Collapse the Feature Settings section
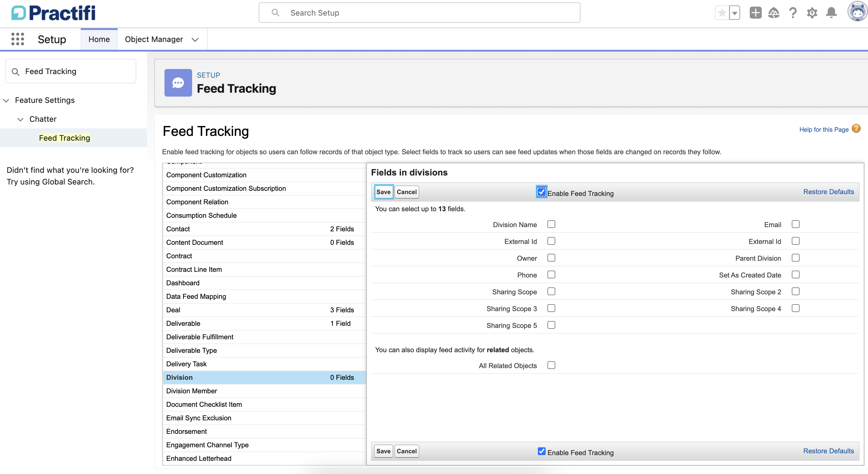 6,100
